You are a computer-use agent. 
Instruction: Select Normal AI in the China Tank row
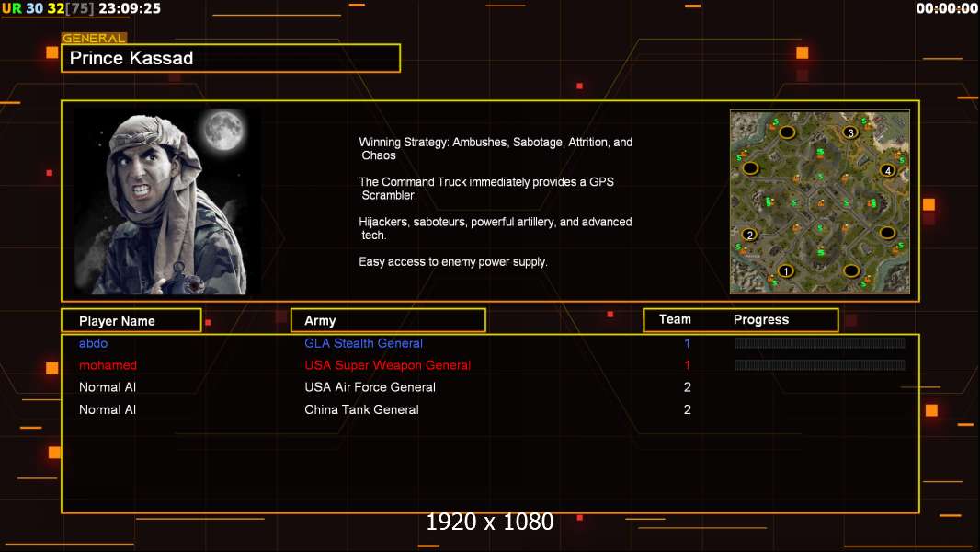108,409
